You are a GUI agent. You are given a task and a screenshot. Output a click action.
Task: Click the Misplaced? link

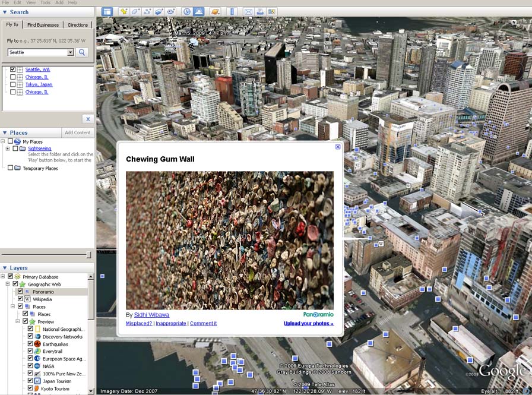[139, 323]
